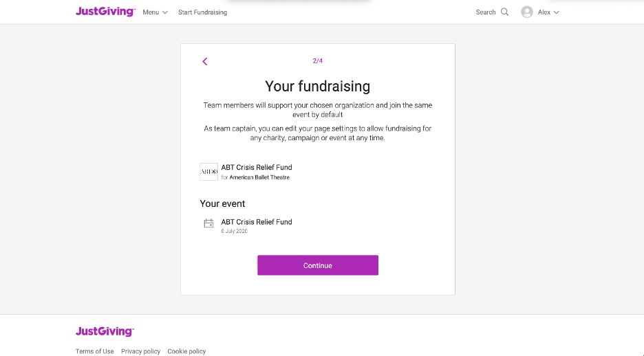The image size is (644, 356).
Task: Open the Privacy policy link
Action: pos(140,351)
